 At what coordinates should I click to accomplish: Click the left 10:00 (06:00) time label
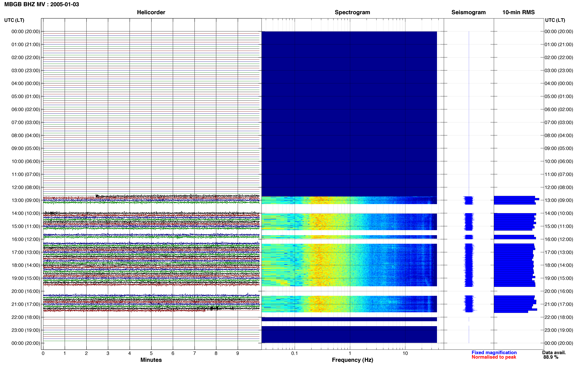[26, 161]
